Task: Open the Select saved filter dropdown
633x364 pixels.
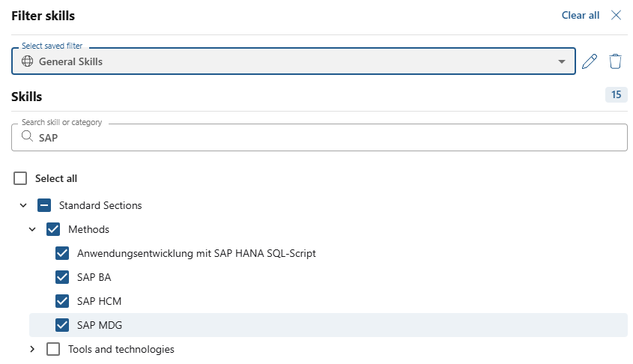Action: coord(294,61)
